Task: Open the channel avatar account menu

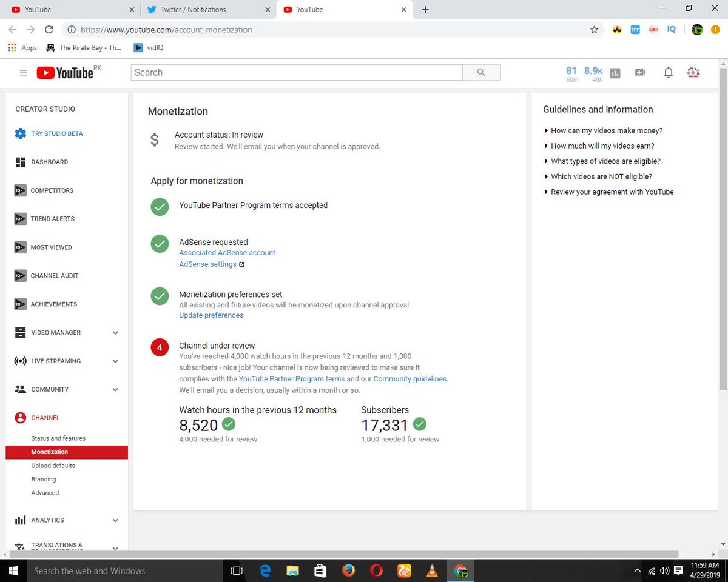Action: point(693,72)
